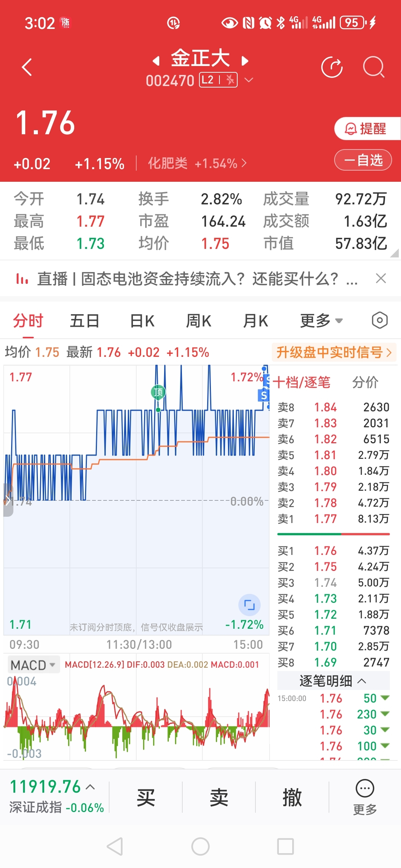
Task: Open the left side drawer handle
Action: (8, 500)
